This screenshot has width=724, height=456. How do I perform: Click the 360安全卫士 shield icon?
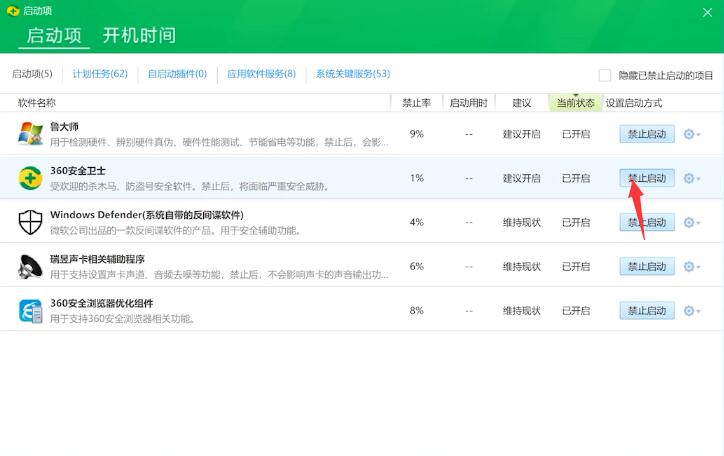[30, 178]
